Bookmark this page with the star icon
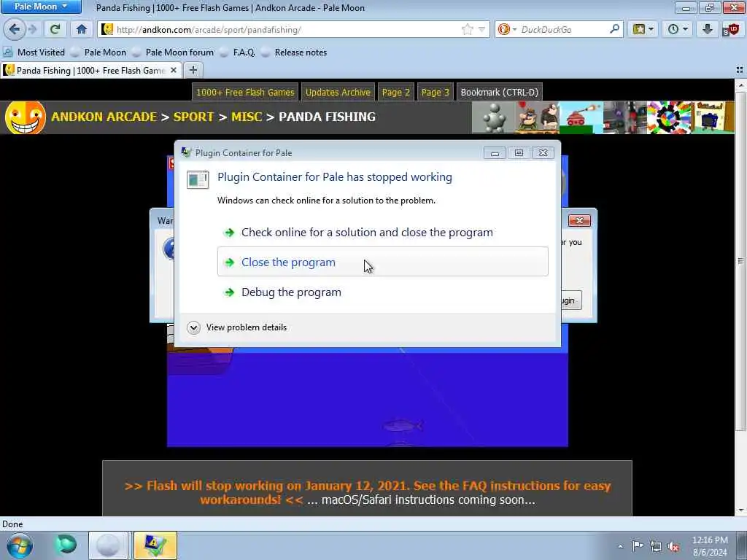Viewport: 747px width, 560px height. pyautogui.click(x=468, y=29)
